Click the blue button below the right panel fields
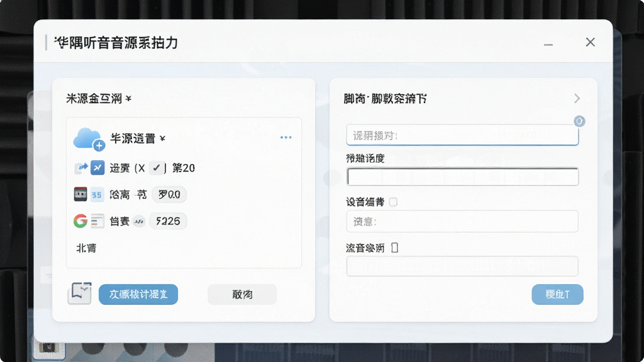Viewport: 644px width, 362px height. (x=557, y=294)
